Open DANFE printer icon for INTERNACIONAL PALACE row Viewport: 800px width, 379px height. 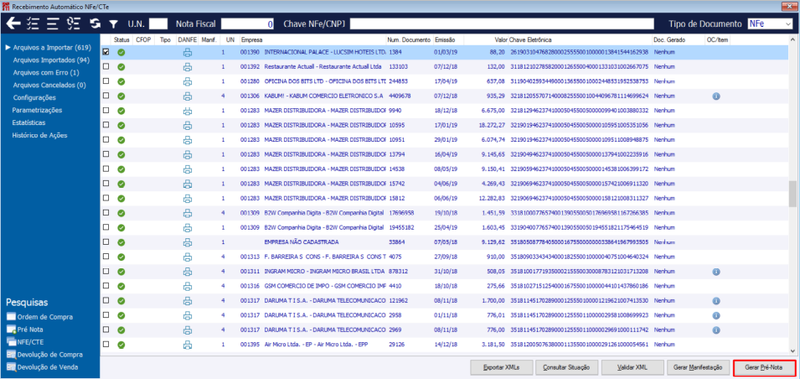(x=188, y=52)
